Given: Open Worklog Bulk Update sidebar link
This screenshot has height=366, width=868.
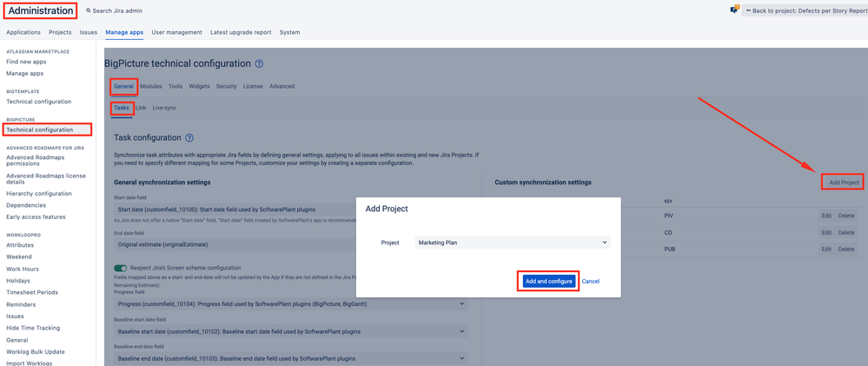Looking at the screenshot, I should (x=36, y=351).
